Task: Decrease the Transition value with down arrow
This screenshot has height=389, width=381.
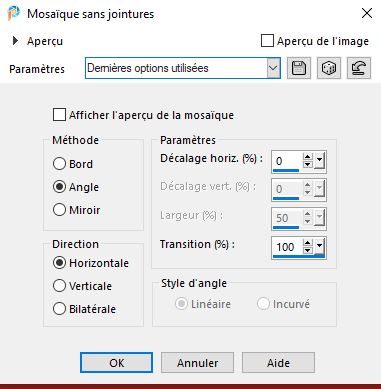Action: pyautogui.click(x=308, y=250)
